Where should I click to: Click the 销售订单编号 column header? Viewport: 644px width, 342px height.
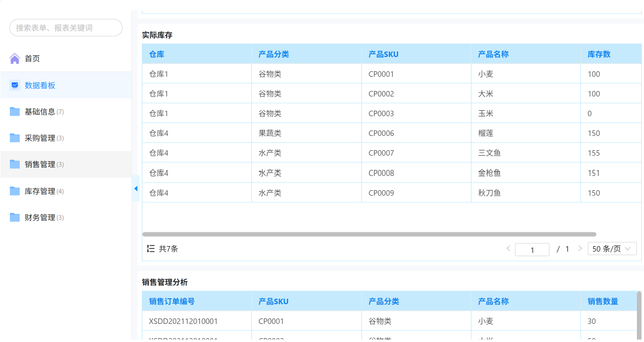pos(197,301)
